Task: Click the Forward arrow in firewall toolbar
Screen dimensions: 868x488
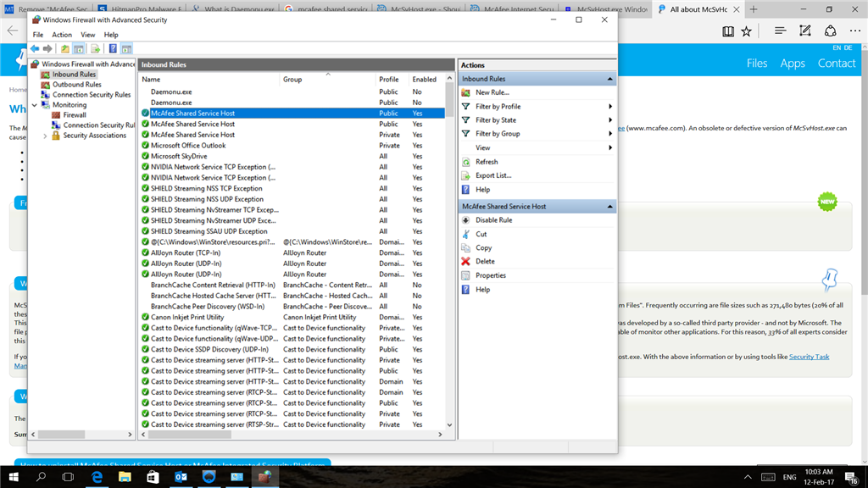Action: tap(47, 48)
